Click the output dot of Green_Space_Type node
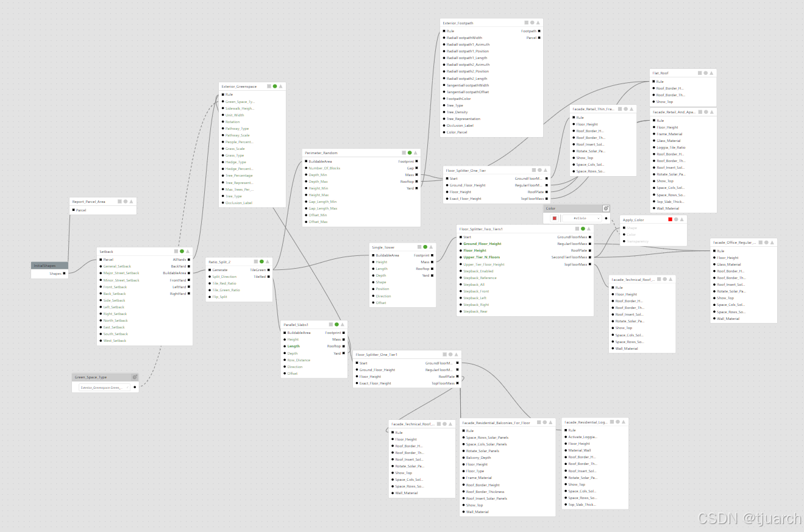 click(135, 387)
